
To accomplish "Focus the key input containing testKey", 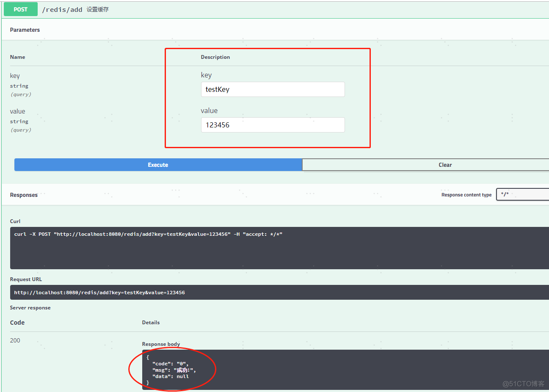I will tap(273, 89).
